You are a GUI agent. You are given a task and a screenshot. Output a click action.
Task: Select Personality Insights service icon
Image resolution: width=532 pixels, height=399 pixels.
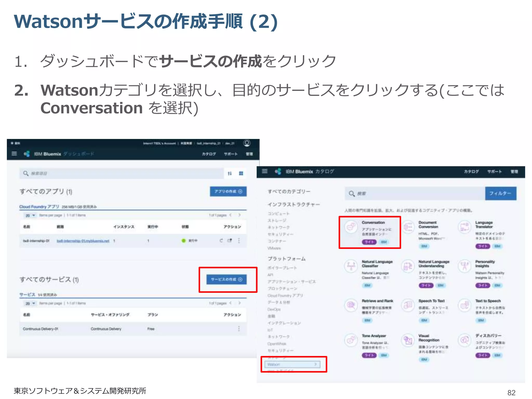(x=464, y=266)
